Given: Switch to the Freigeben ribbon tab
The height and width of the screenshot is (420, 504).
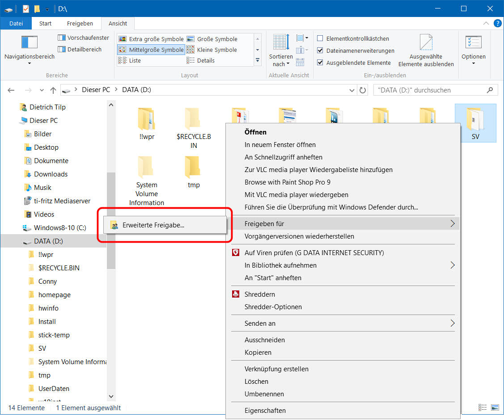Looking at the screenshot, I should [x=80, y=23].
